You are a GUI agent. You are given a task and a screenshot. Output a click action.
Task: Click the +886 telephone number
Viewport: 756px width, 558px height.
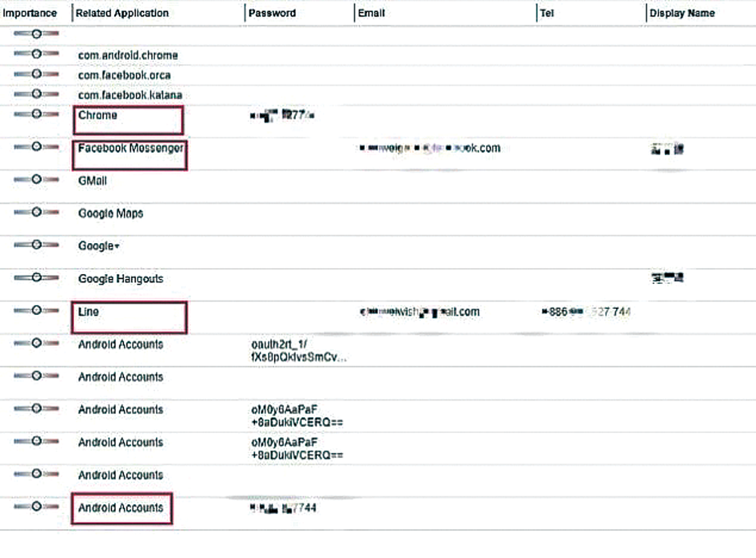point(586,312)
